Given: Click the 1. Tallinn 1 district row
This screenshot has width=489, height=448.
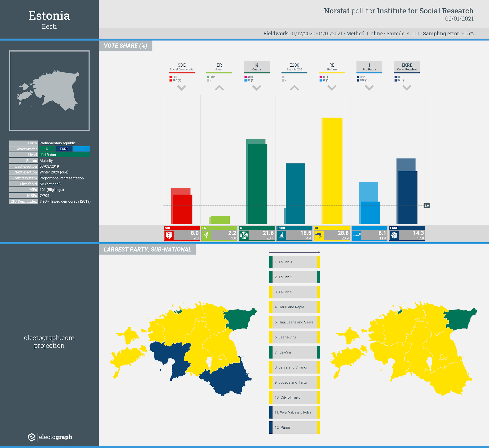Looking at the screenshot, I should click(x=294, y=262).
